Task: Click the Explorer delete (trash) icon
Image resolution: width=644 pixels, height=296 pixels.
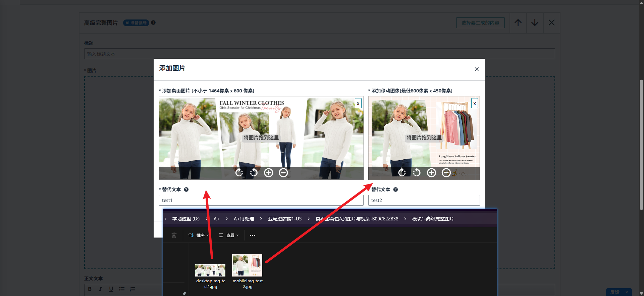Action: tap(174, 235)
